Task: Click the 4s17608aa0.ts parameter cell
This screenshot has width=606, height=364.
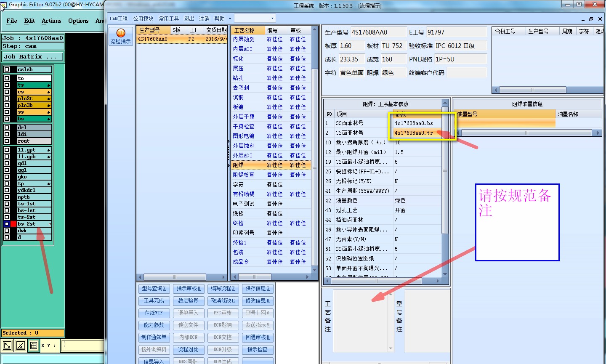Action: (x=417, y=133)
